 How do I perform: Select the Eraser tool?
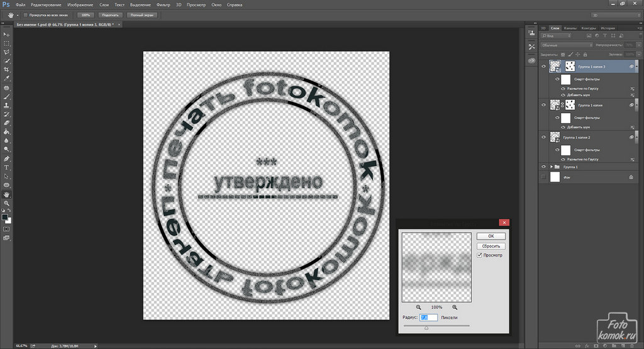pos(6,123)
